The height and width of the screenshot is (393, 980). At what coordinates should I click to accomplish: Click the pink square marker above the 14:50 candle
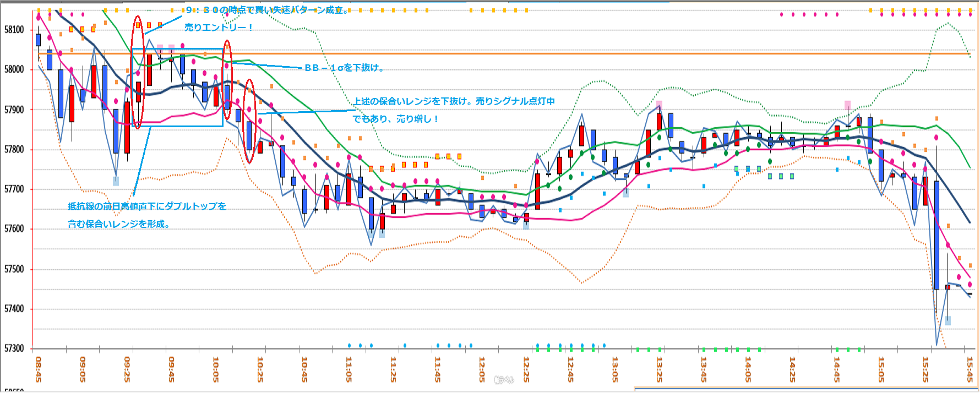point(847,104)
